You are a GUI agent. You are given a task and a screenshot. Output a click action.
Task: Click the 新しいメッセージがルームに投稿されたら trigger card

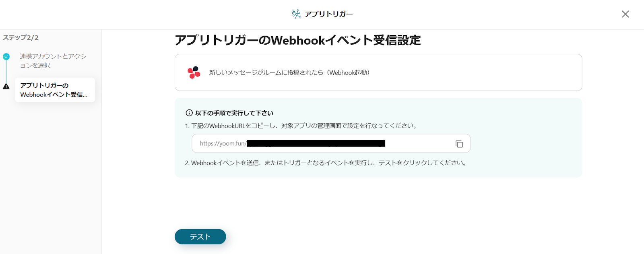point(378,72)
